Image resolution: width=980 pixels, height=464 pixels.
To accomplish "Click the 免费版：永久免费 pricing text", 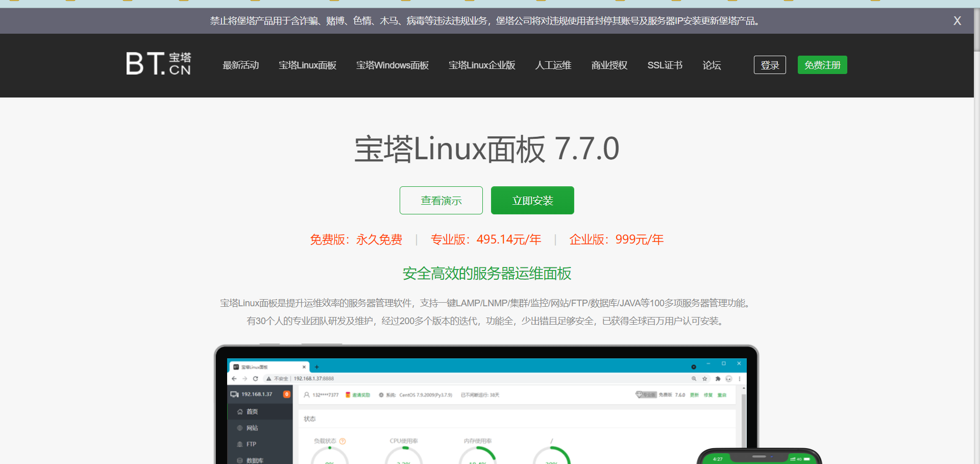I will pyautogui.click(x=356, y=239).
